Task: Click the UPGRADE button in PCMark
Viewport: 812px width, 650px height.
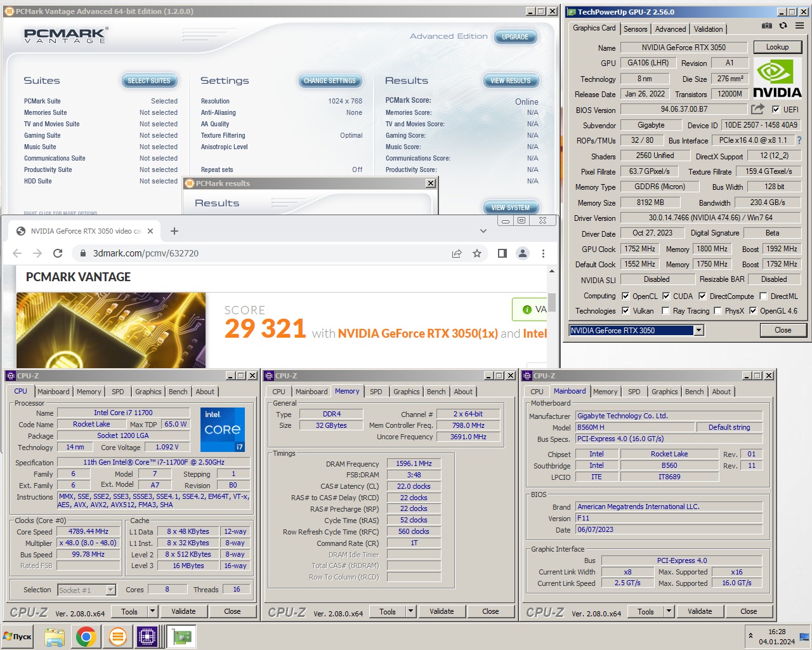Action: [x=515, y=37]
